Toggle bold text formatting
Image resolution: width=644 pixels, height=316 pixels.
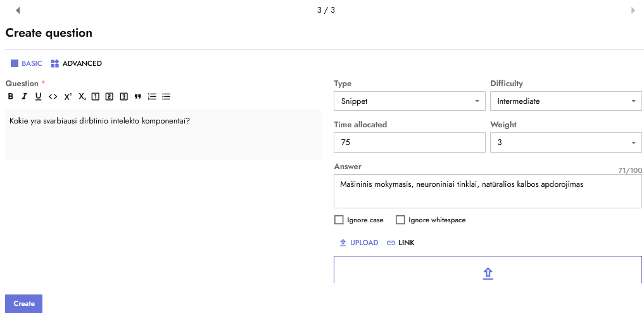10,97
